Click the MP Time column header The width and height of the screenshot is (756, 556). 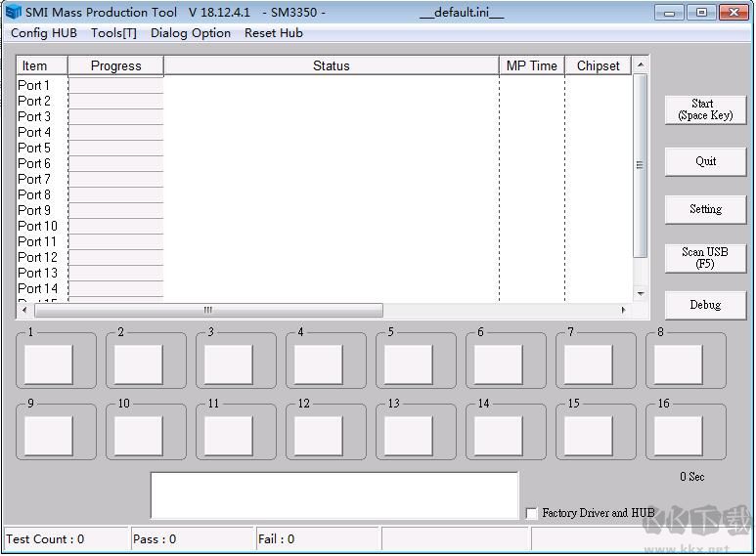point(531,65)
